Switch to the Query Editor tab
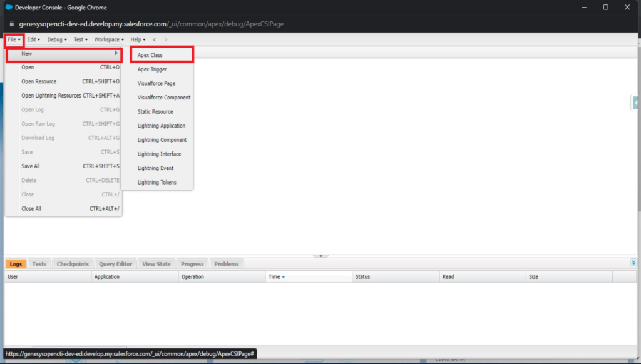The height and width of the screenshot is (364, 641). pyautogui.click(x=115, y=263)
